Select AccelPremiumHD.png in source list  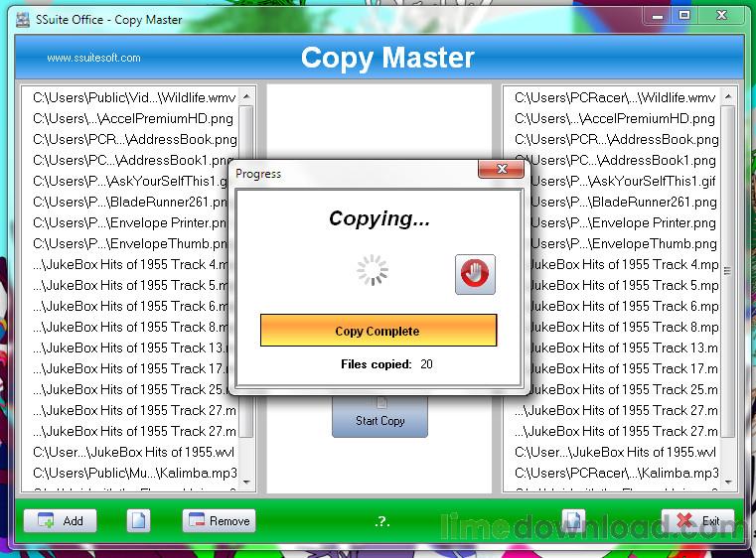tap(135, 118)
